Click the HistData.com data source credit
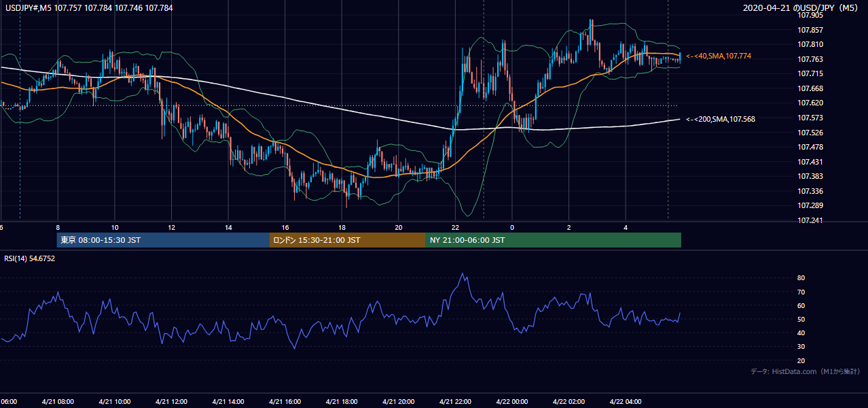Screen dimensions: 868x408 click(805, 371)
